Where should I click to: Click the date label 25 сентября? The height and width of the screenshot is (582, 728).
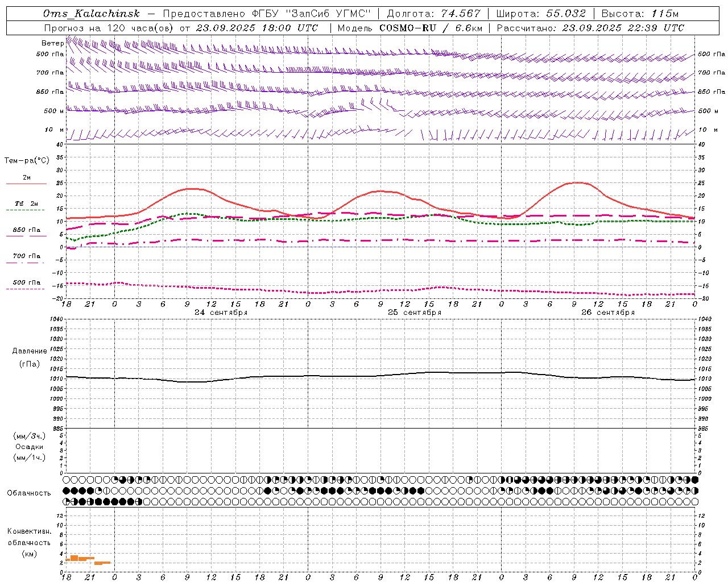(x=415, y=313)
